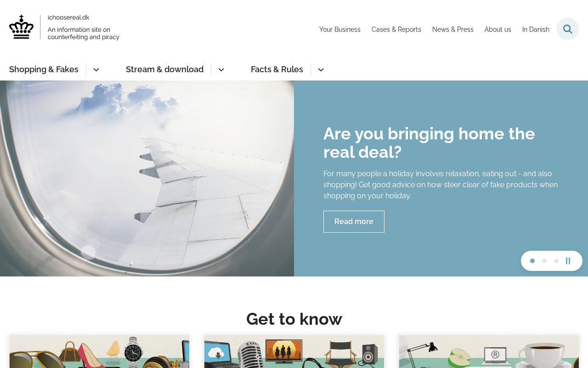Open the About us link
588x368 pixels.
[498, 29]
